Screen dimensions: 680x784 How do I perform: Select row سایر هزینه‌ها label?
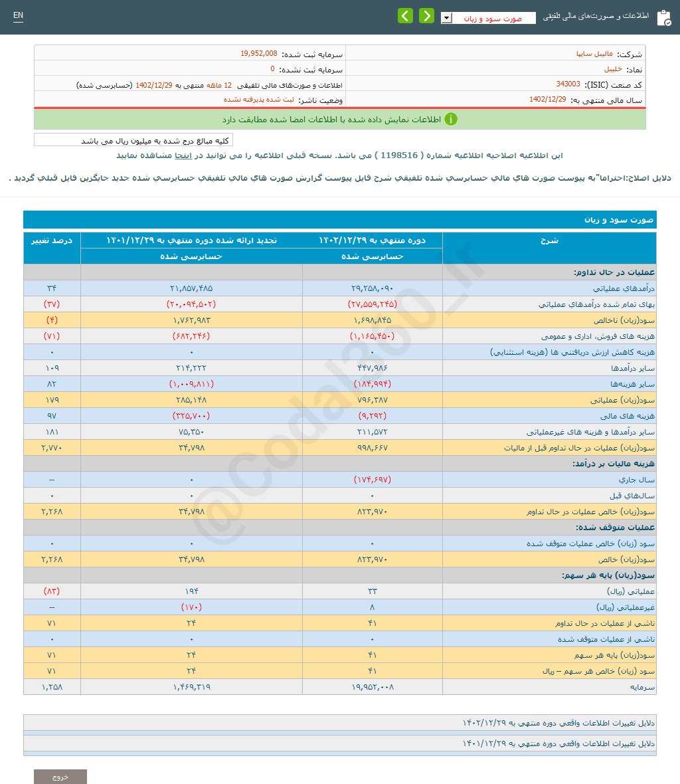[632, 384]
